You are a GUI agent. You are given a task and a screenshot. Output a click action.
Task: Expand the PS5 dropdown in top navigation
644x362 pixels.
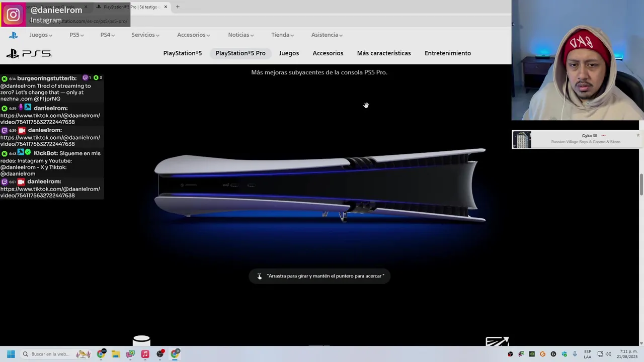76,35
